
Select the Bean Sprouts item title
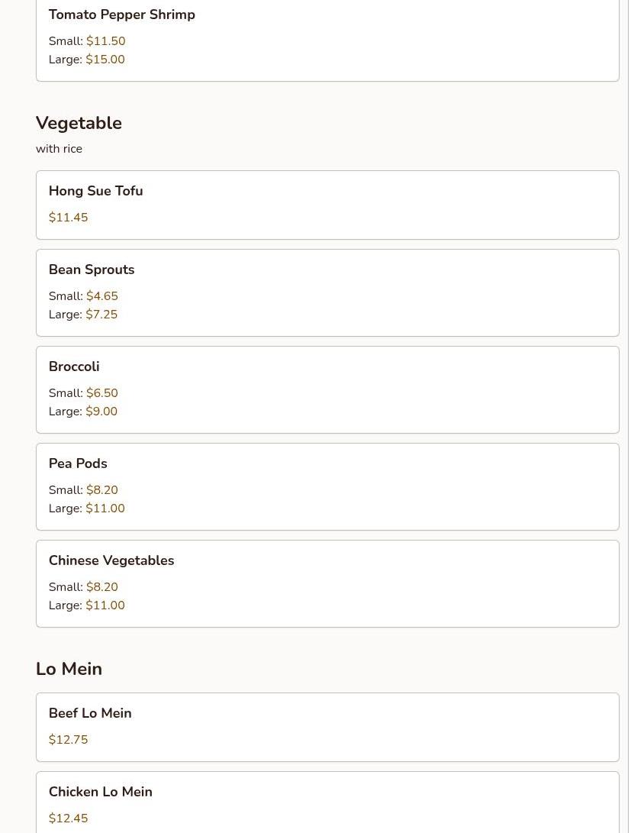[x=91, y=270]
